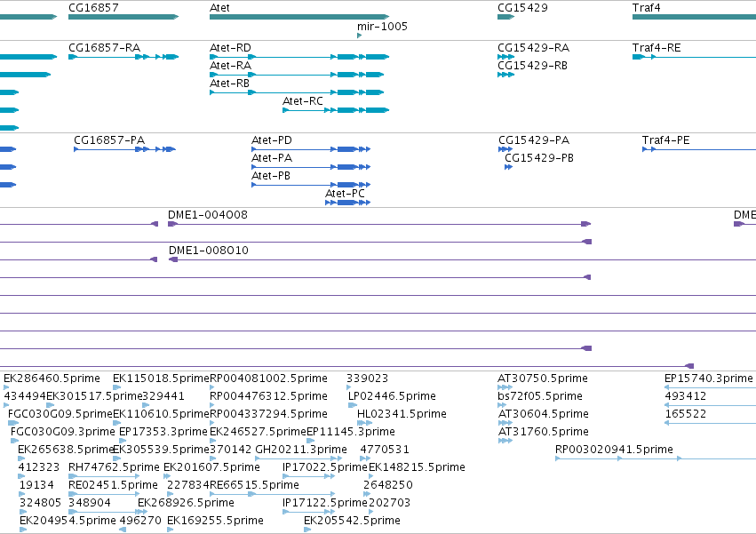Click the LP02446.5prime EST label
Image resolution: width=756 pixels, height=534 pixels.
[392, 396]
